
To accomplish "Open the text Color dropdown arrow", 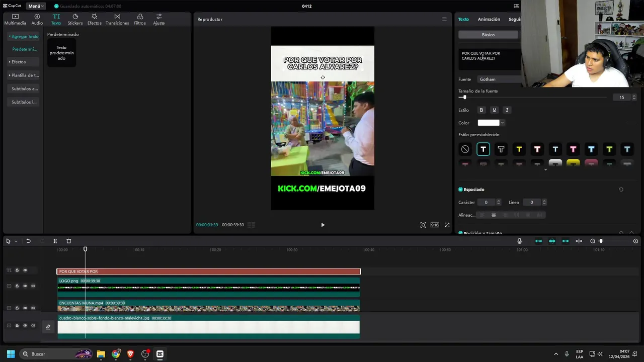I will click(x=502, y=123).
